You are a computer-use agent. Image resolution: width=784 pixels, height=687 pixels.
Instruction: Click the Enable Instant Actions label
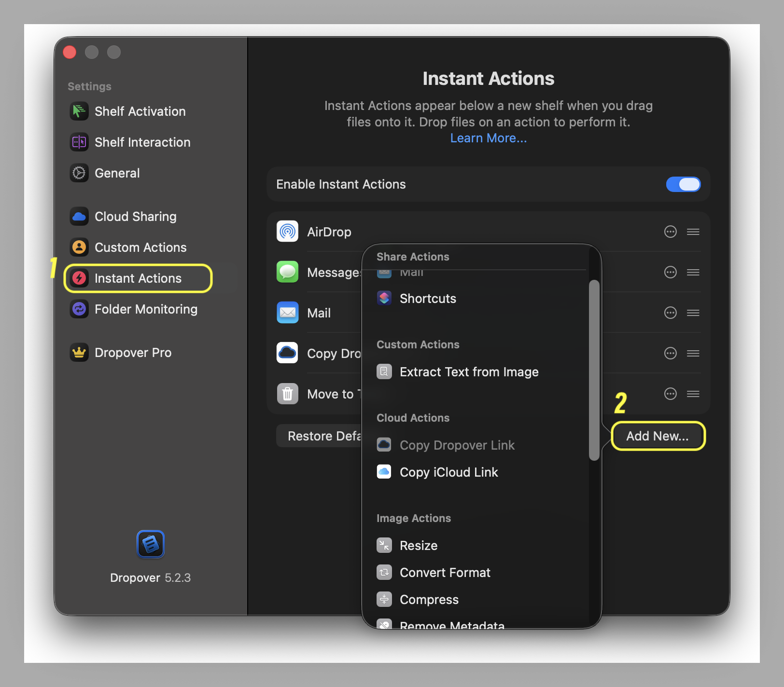tap(341, 184)
